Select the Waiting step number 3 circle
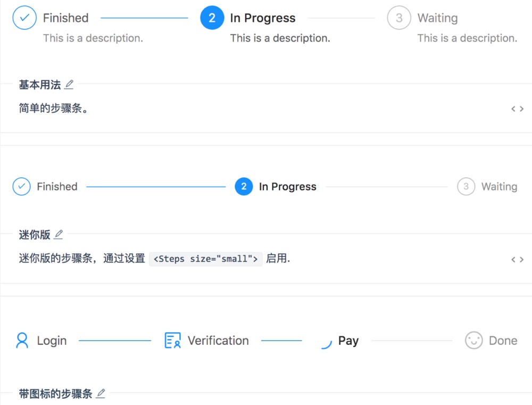The width and height of the screenshot is (532, 405). tap(399, 18)
